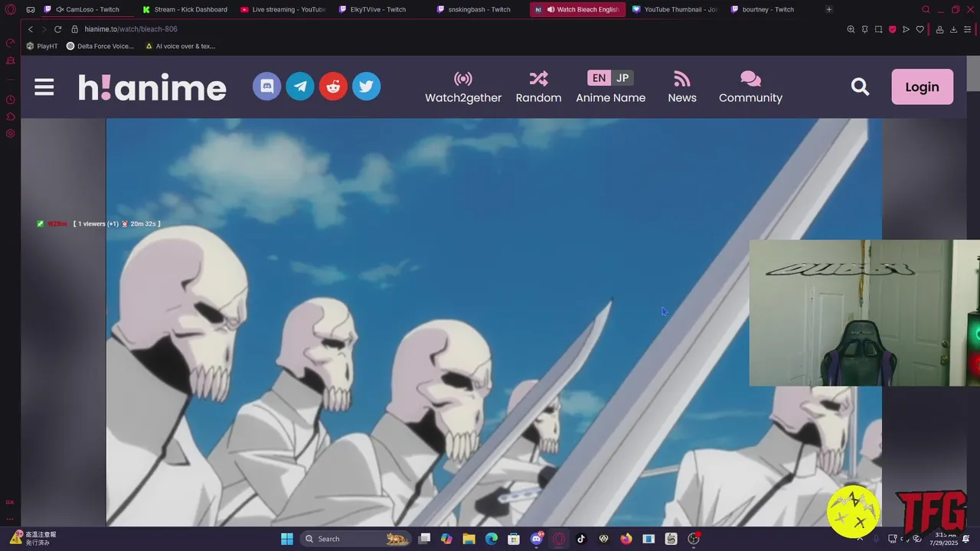This screenshot has height=551, width=980.
Task: Switch to the ElkyTVlive - Twitch tab
Action: [381, 9]
